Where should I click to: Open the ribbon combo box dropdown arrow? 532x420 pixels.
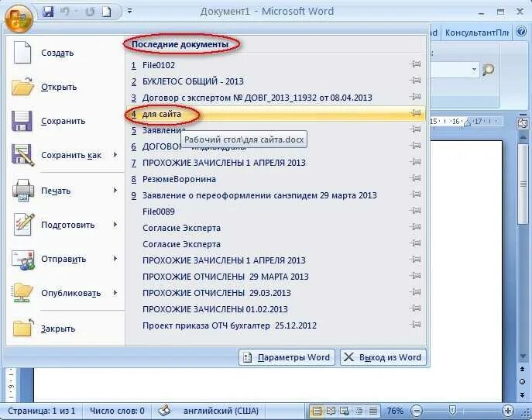click(474, 70)
